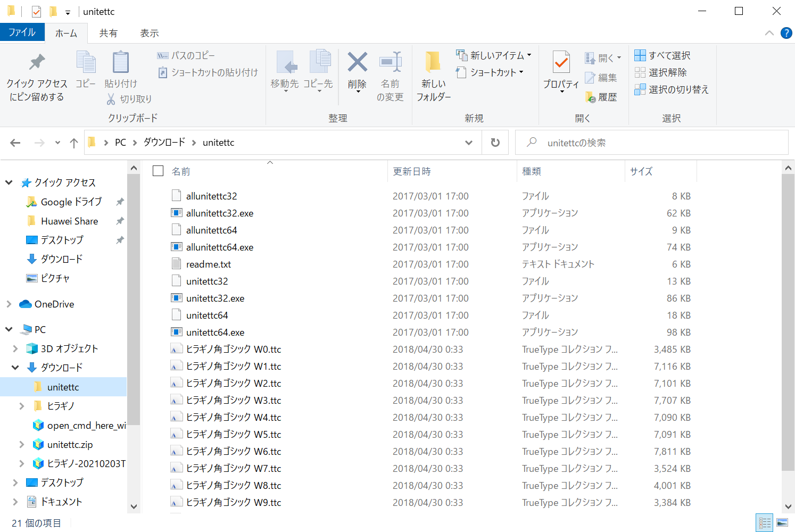The image size is (795, 532).
Task: Expand the Move to (移動先) dropdown
Action: coord(286,91)
